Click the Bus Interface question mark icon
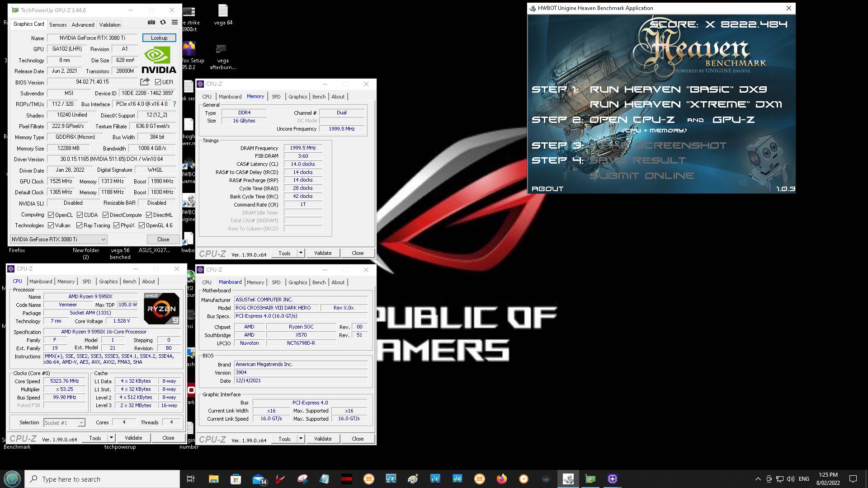Screen dimensions: 868x488 pyautogui.click(x=175, y=104)
